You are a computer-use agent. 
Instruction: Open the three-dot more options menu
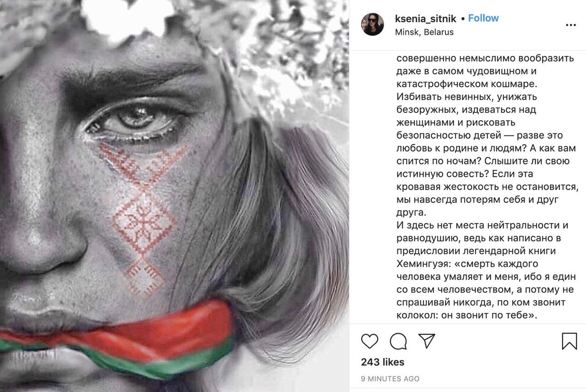click(x=570, y=25)
